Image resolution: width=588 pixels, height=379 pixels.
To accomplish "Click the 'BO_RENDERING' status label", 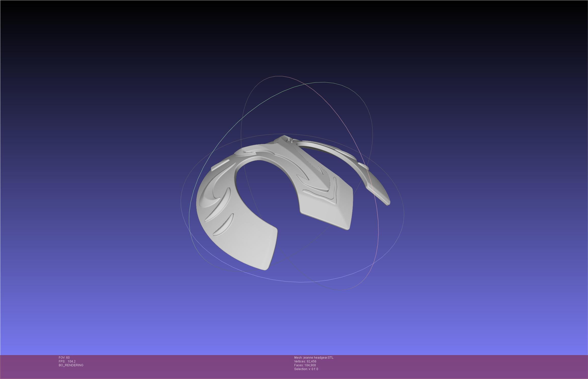I will pos(71,365).
